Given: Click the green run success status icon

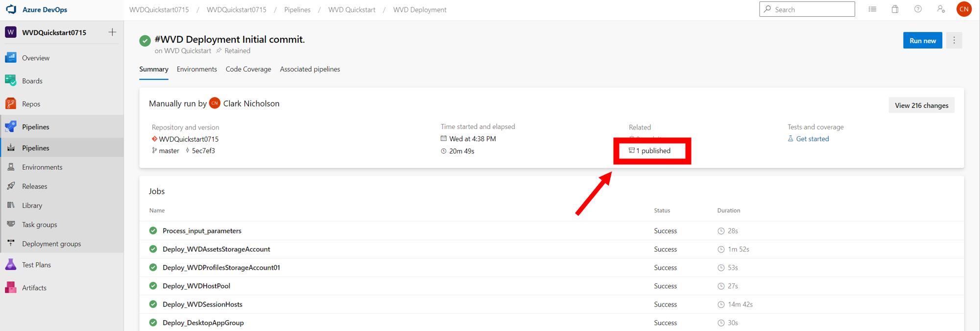Looking at the screenshot, I should tap(145, 41).
